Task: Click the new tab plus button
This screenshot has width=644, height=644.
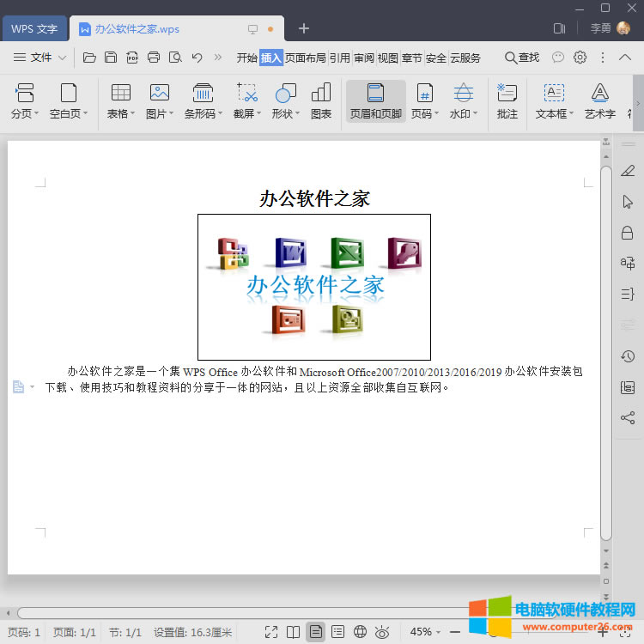Action: (303, 28)
